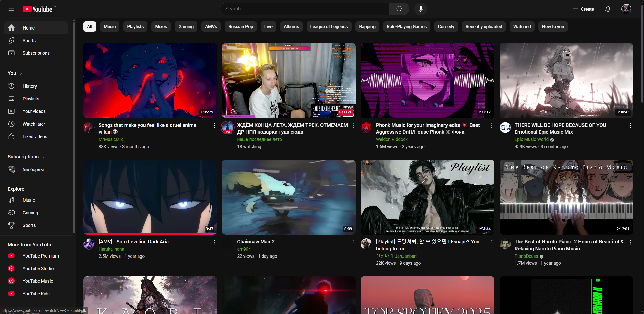Open Watch later in sidebar

click(x=34, y=124)
